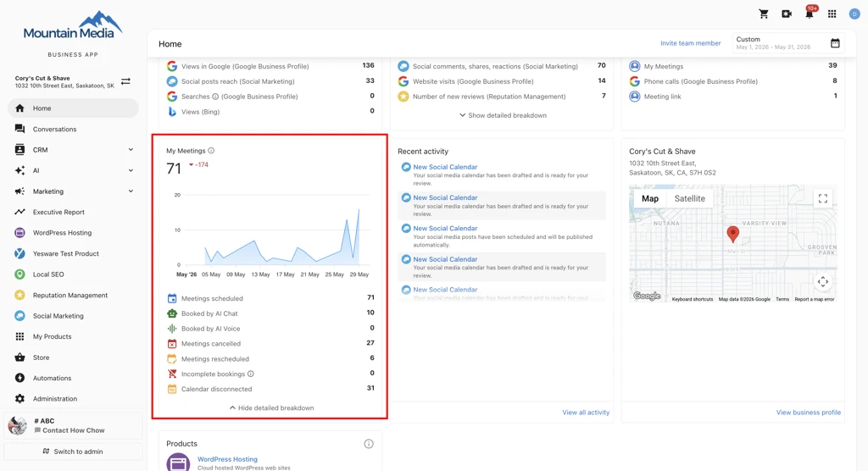The width and height of the screenshot is (868, 471).
Task: Click Booked by AI Chat robot icon
Action: click(172, 313)
